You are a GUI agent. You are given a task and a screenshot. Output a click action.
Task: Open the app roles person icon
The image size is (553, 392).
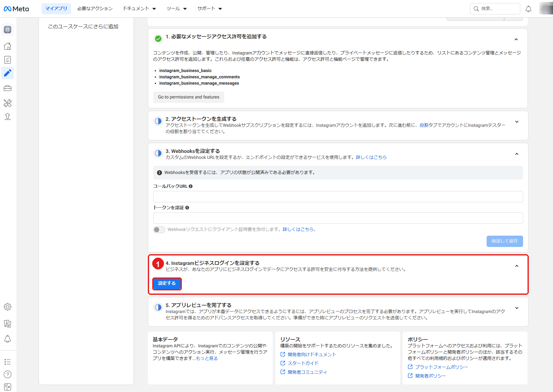pos(8,323)
